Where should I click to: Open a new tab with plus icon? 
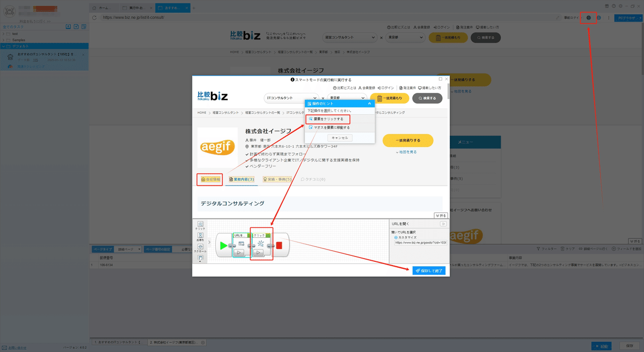[x=194, y=9]
